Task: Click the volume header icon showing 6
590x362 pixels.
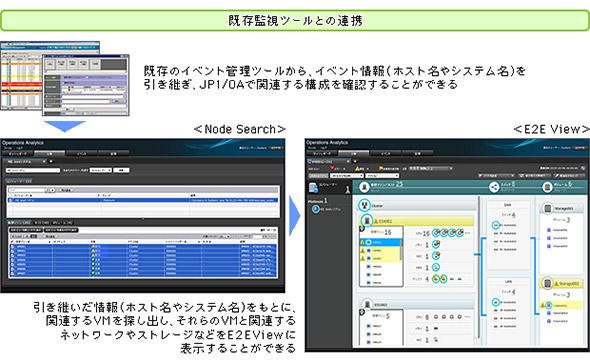Action: coord(547,187)
